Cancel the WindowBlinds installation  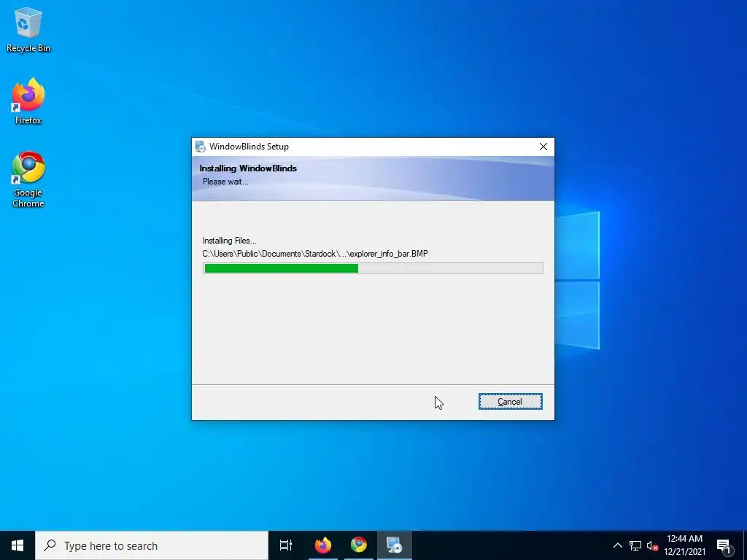click(510, 402)
